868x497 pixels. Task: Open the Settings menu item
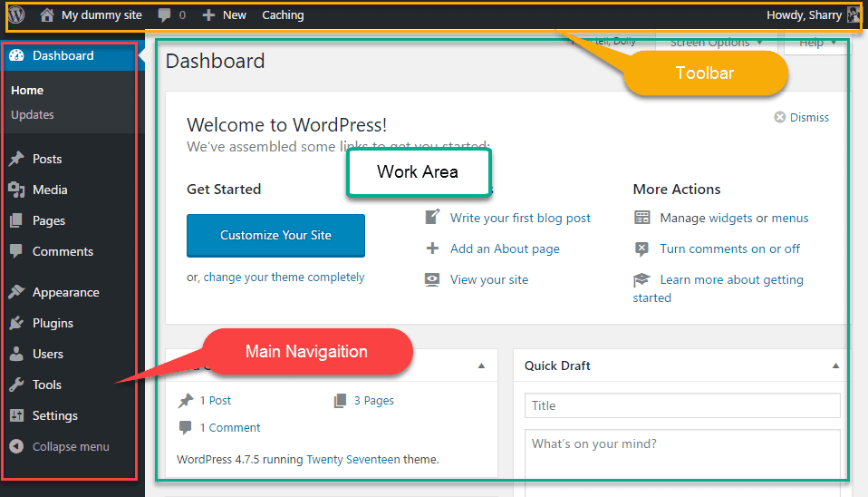coord(54,415)
